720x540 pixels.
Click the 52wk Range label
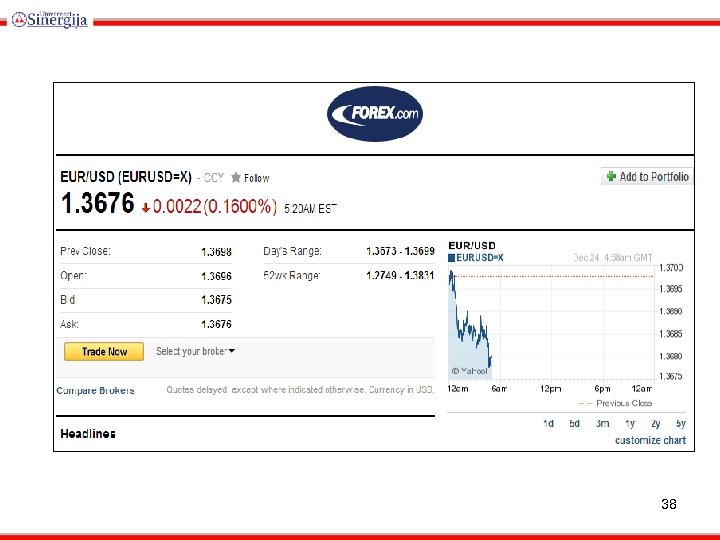click(x=292, y=276)
